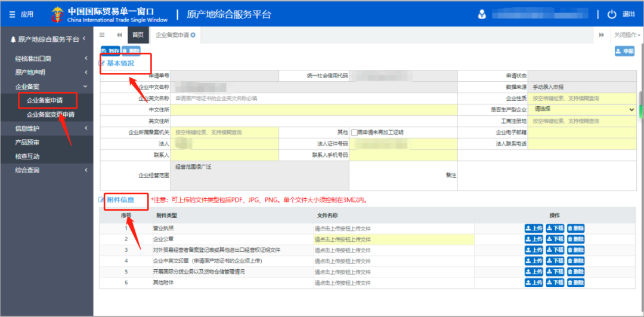Upload file for 其他附件 row
Image resolution: width=644 pixels, height=317 pixels.
click(534, 282)
